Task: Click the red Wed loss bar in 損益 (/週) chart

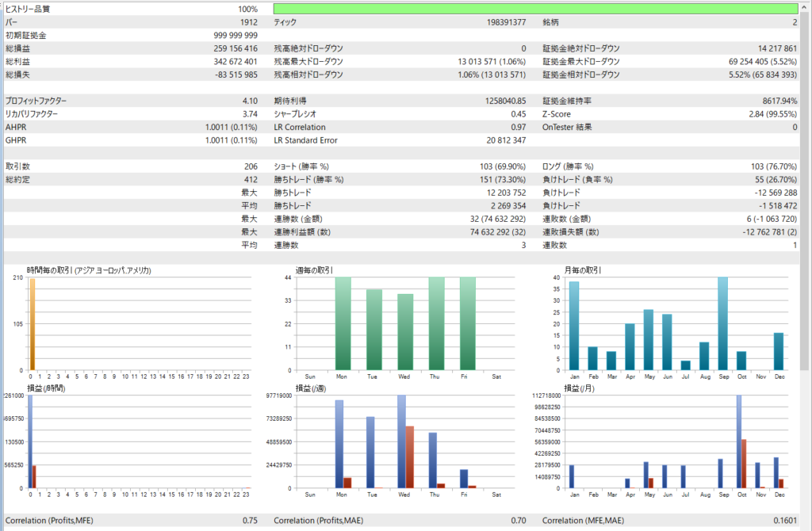Action: pyautogui.click(x=410, y=457)
